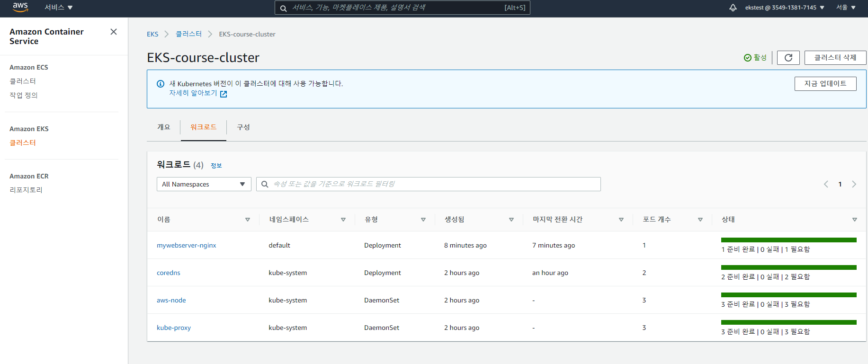The height and width of the screenshot is (364, 868).
Task: Click the EKS-course-cluster breadcrumb text
Action: (247, 34)
